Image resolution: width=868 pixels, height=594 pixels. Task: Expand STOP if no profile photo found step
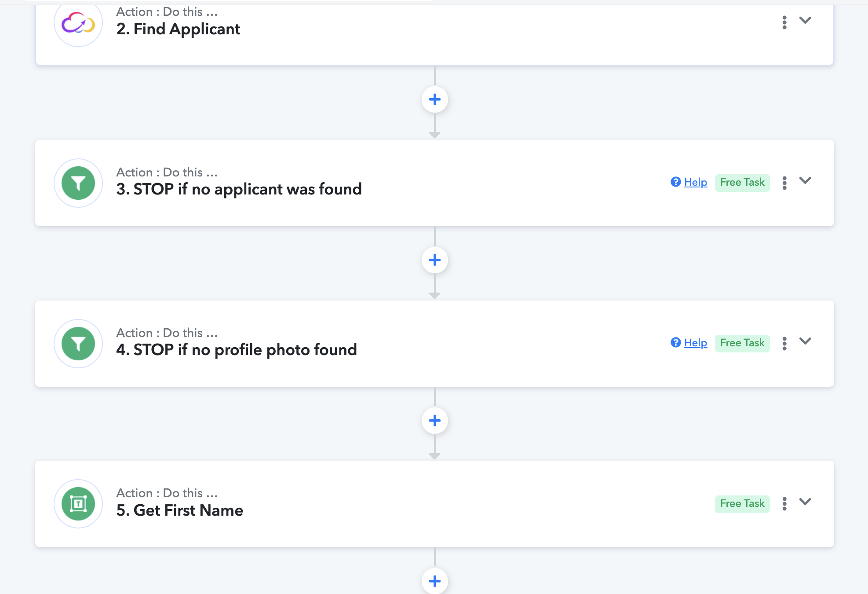[805, 341]
